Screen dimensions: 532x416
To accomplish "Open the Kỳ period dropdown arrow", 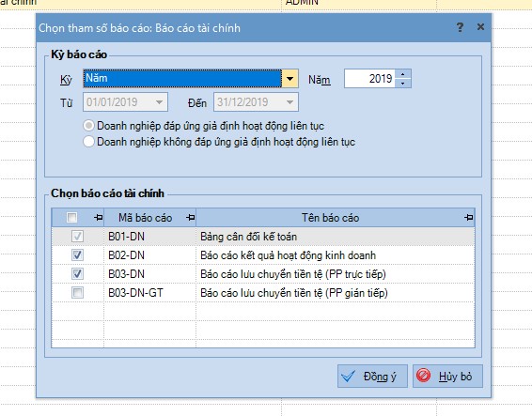I will [289, 79].
